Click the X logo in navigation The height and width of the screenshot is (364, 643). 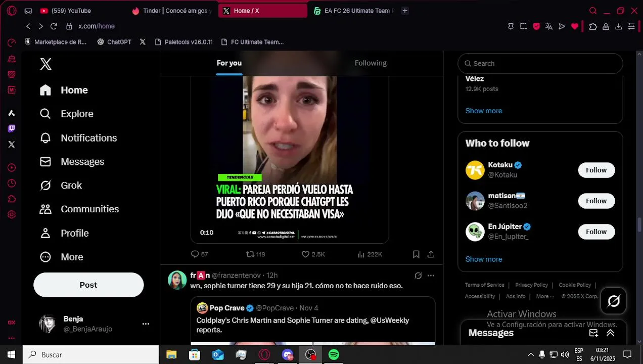tap(45, 64)
